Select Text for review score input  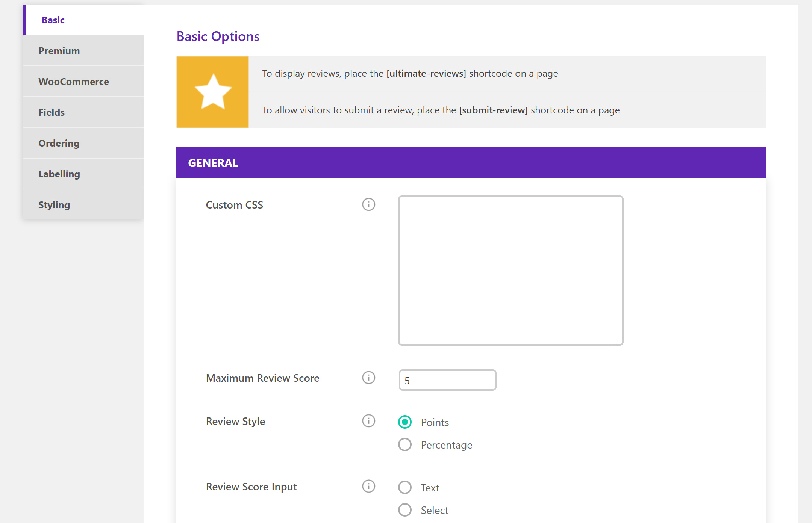404,487
